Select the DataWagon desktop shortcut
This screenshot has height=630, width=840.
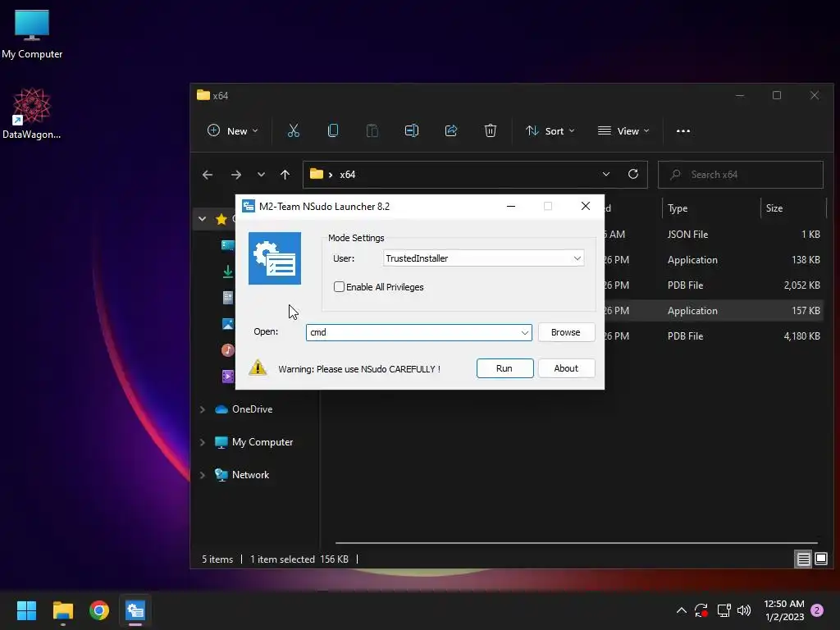(32, 114)
